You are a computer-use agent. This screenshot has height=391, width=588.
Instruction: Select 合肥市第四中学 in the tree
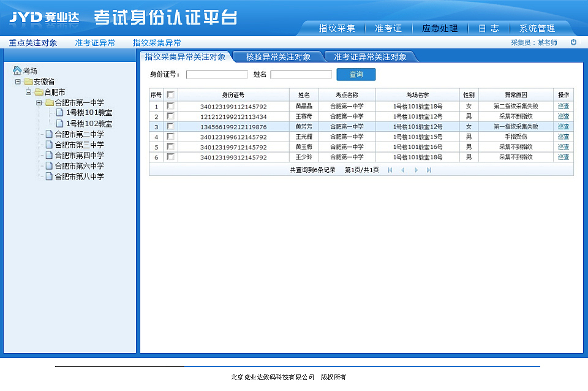click(x=79, y=155)
